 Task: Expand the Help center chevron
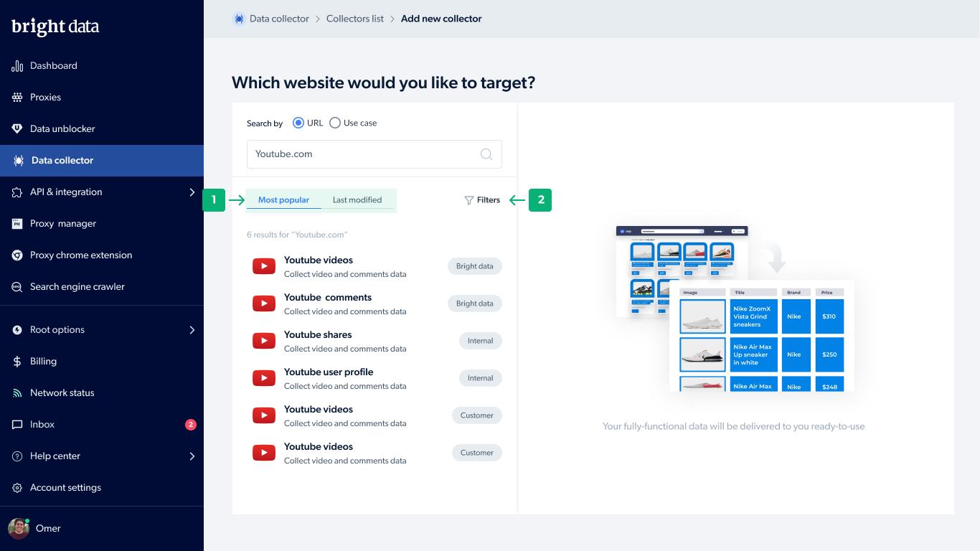coord(192,456)
